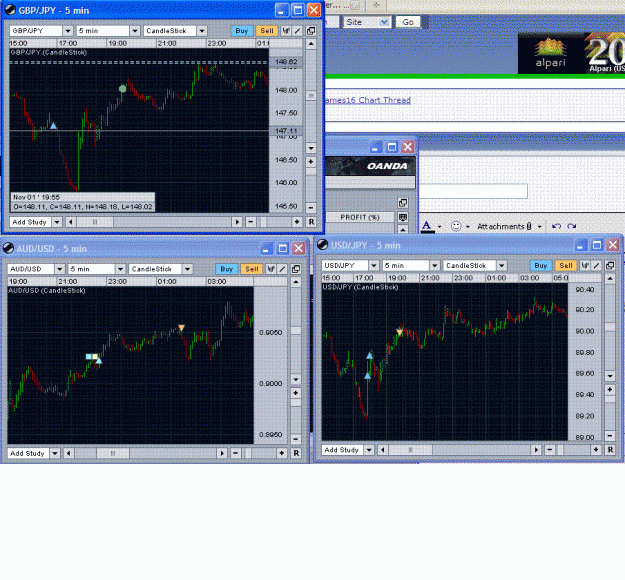Click the Go button in browser toolbar
Viewport: 625px width, 580px height.
tap(408, 22)
